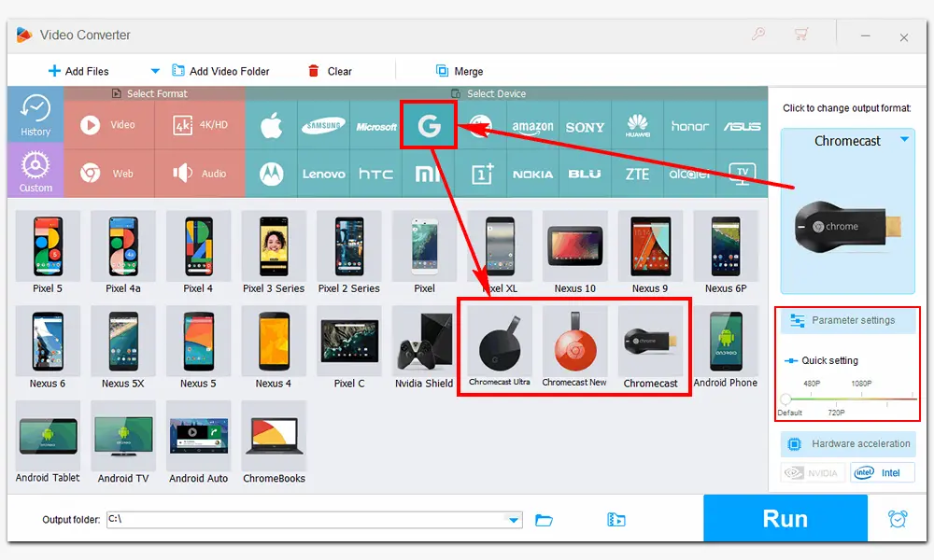Switch to the History tab
This screenshot has height=560, width=934.
tap(35, 114)
